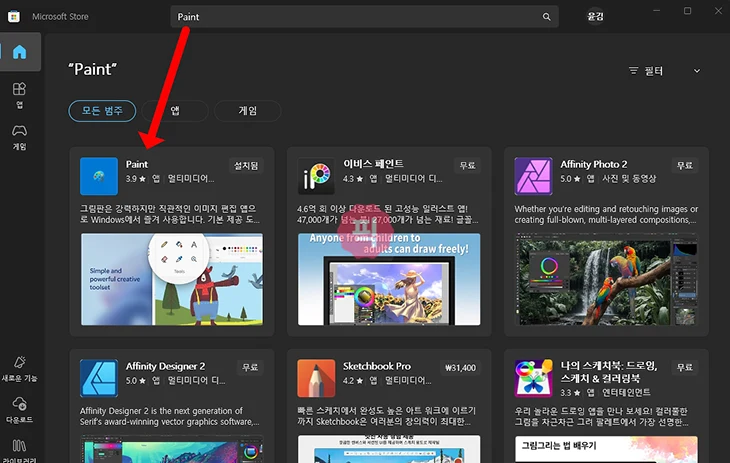Click Affinity Designer 2 description text

pyautogui.click(x=170, y=416)
